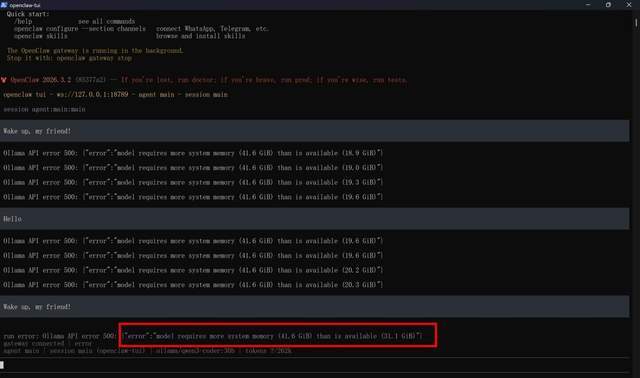Click the 'Quick start:' heading

click(x=28, y=14)
